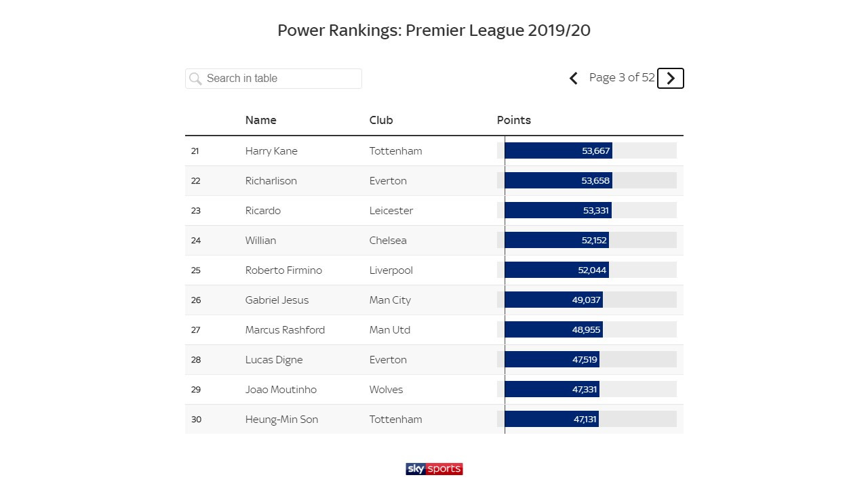Select rank number 25 for Roberto Firmino
868x488 pixels.
[195, 270]
